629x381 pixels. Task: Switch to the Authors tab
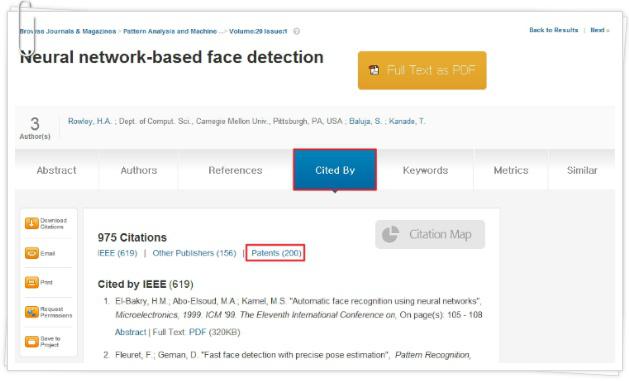click(139, 170)
